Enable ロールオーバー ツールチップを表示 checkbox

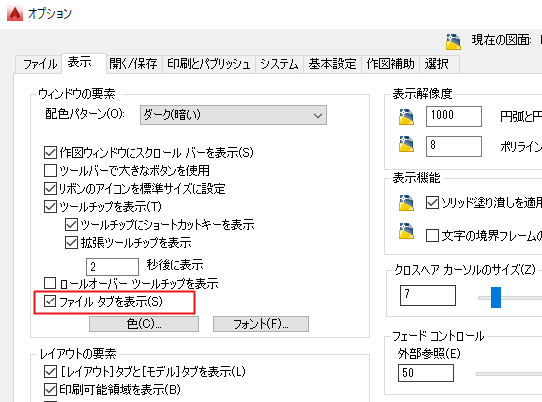pos(50,283)
